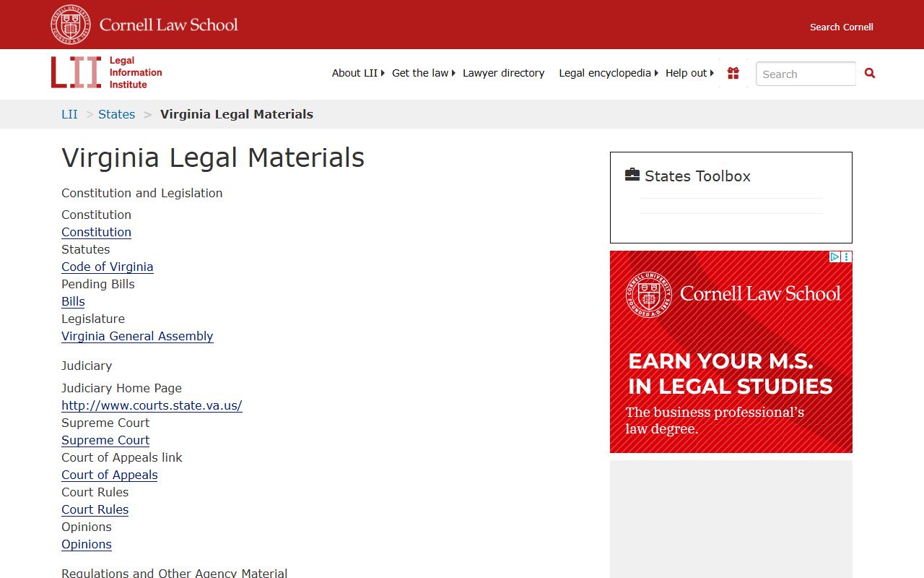
Task: Open the Constitution link
Action: [96, 232]
